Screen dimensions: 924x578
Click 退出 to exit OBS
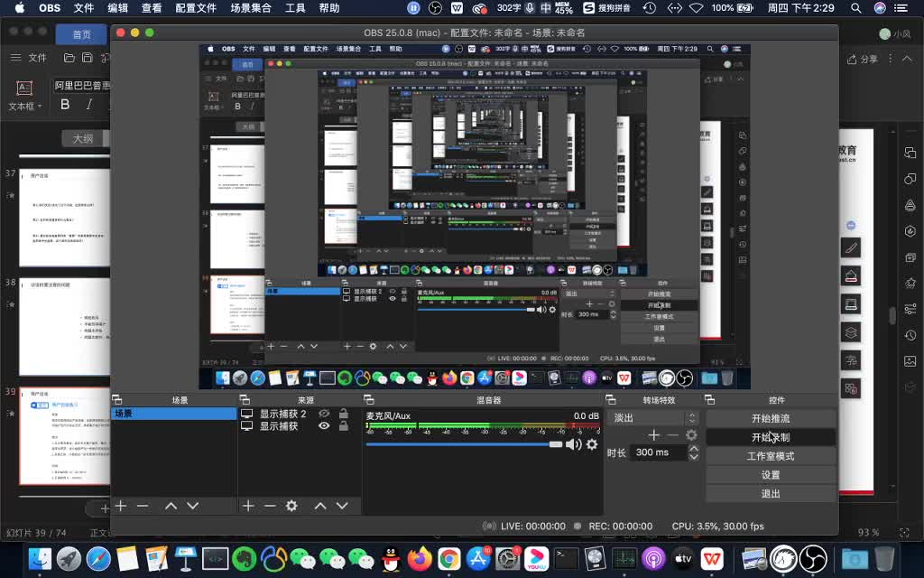coord(771,494)
